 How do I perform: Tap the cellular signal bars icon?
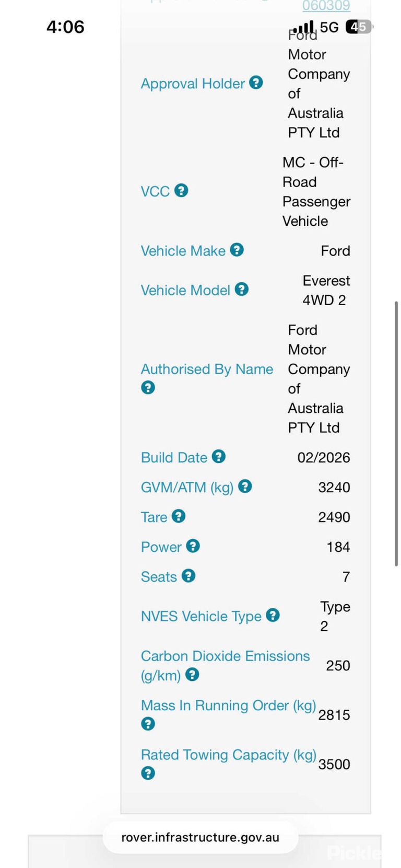point(303,27)
